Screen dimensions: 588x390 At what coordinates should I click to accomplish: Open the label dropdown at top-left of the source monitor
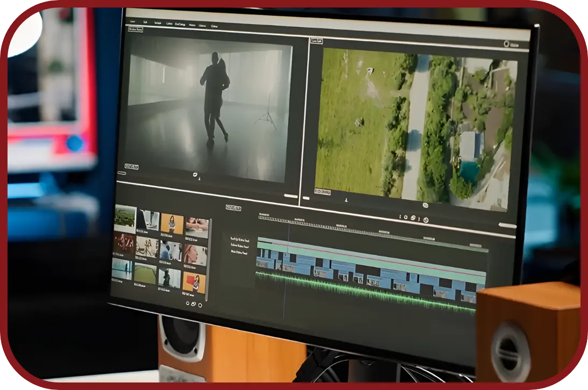(x=135, y=29)
